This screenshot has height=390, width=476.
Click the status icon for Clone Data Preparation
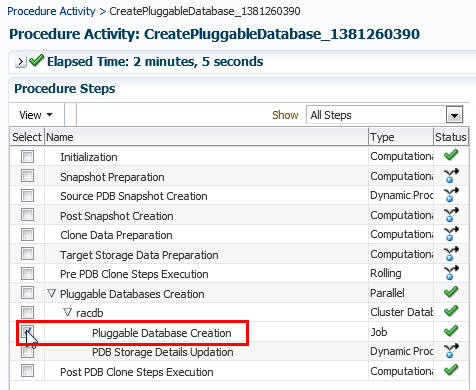[x=451, y=234]
